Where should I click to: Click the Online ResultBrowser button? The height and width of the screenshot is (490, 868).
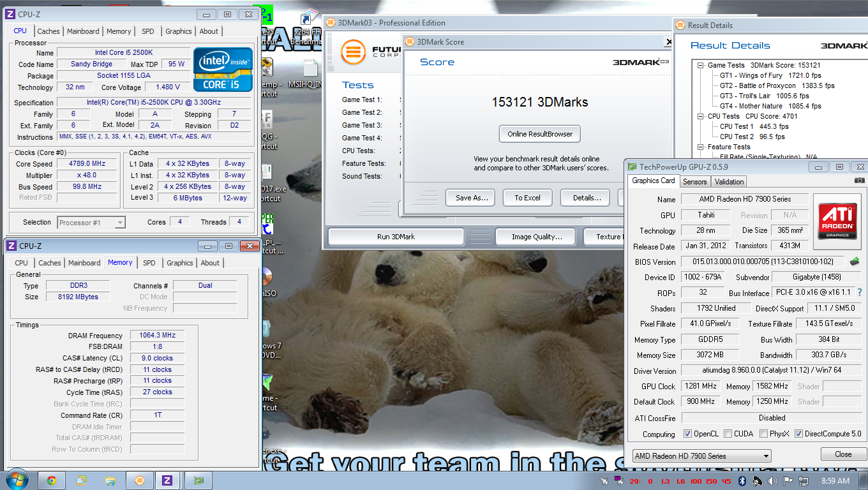[x=540, y=134]
